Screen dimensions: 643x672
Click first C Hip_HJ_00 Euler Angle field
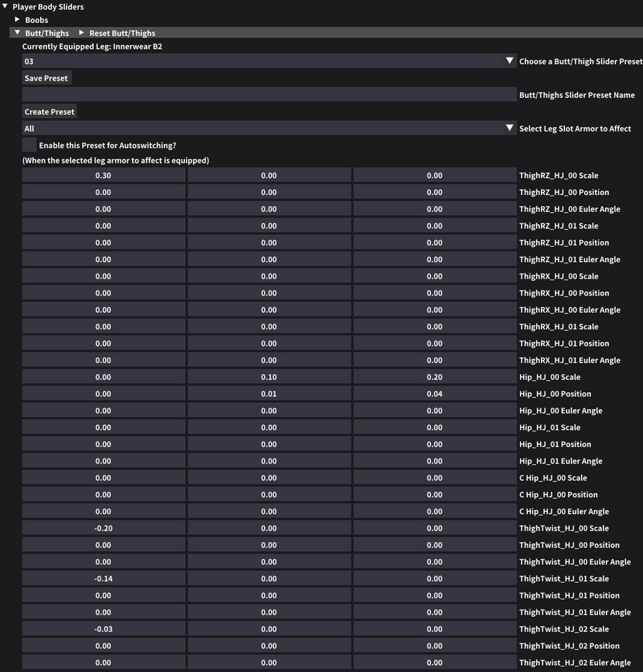coord(104,511)
